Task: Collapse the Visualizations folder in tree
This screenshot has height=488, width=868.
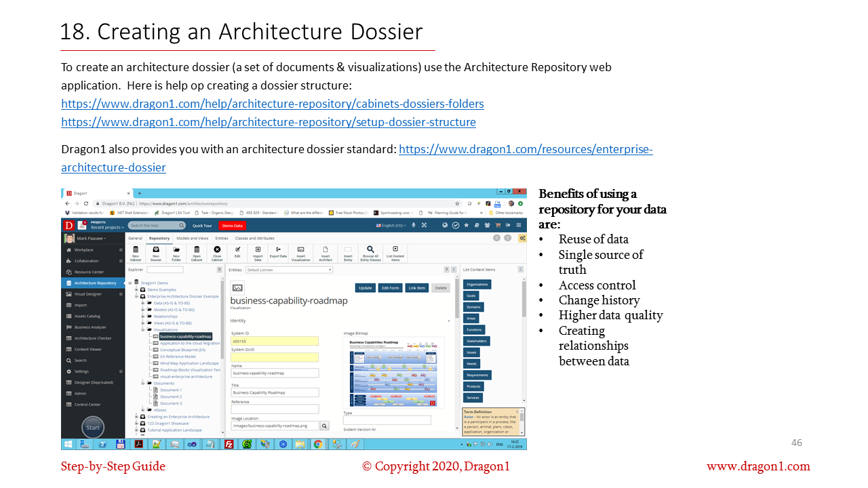Action: coord(143,330)
